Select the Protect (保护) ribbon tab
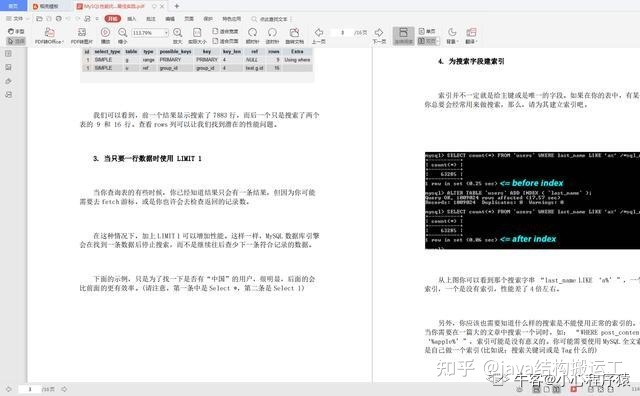The image size is (640, 396). (208, 19)
